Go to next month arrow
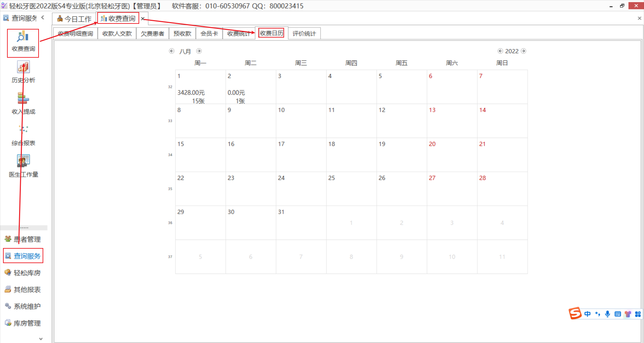This screenshot has width=644, height=343. pos(199,51)
